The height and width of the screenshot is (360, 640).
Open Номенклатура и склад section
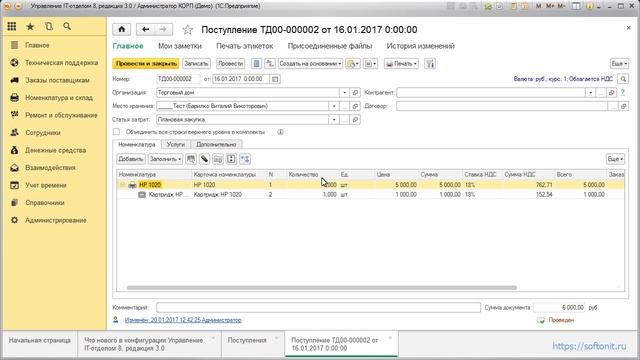(x=59, y=98)
